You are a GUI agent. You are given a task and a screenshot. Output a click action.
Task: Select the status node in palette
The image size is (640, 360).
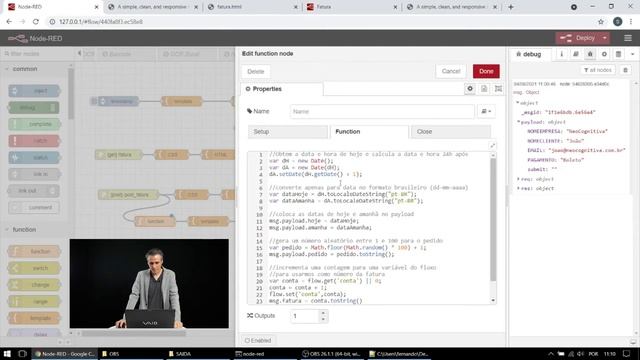click(34, 158)
